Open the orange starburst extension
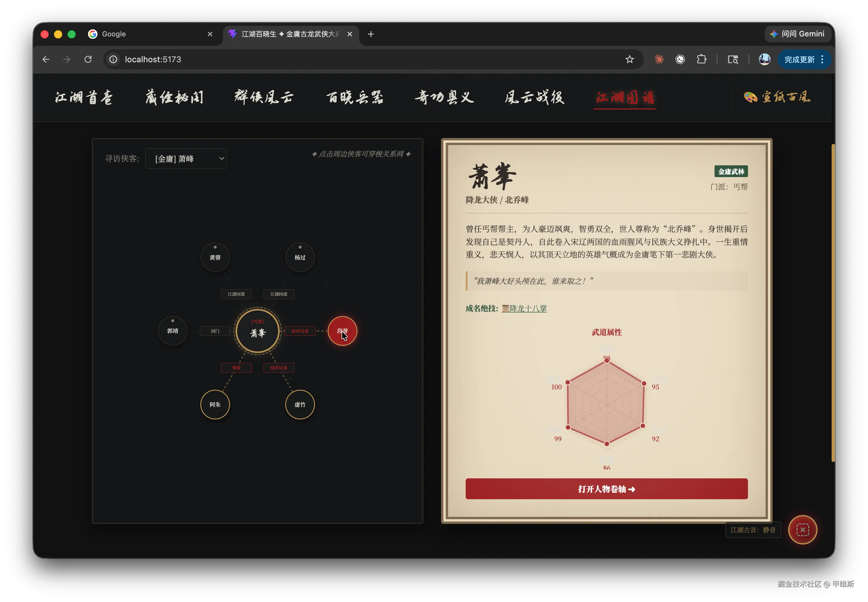Screen dimensions: 868x602 coord(659,59)
